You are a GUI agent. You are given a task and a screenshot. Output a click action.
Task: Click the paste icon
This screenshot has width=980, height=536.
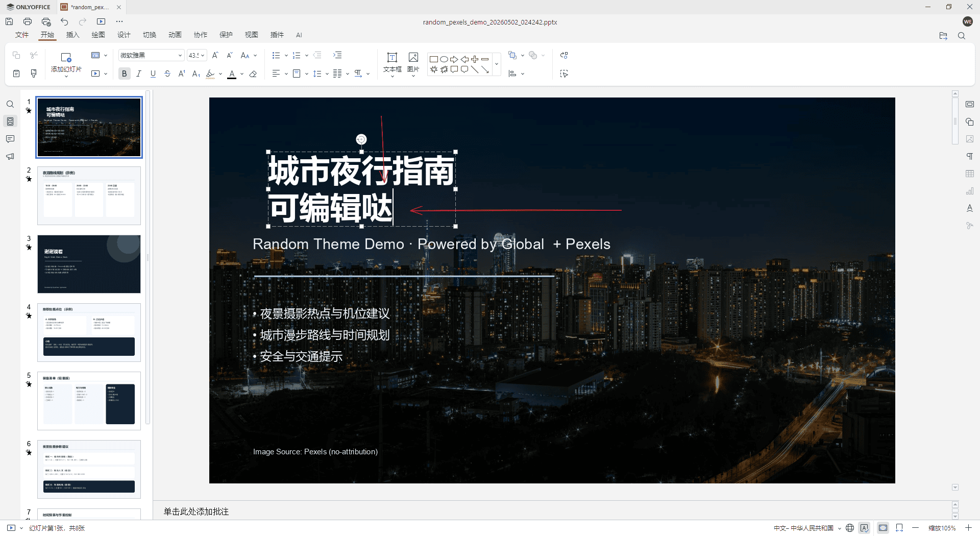point(16,74)
